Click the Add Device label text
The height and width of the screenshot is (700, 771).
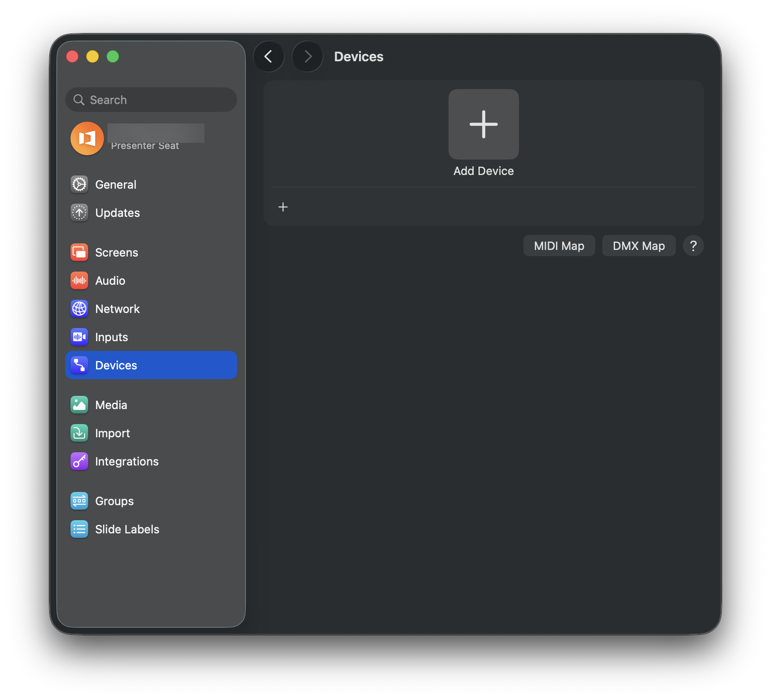click(x=484, y=171)
